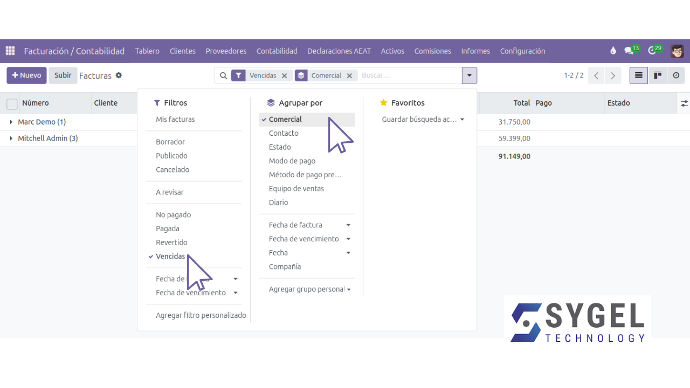Viewport: 690px width, 388px height.
Task: Open the Facturas gear settings icon
Action: tap(118, 75)
